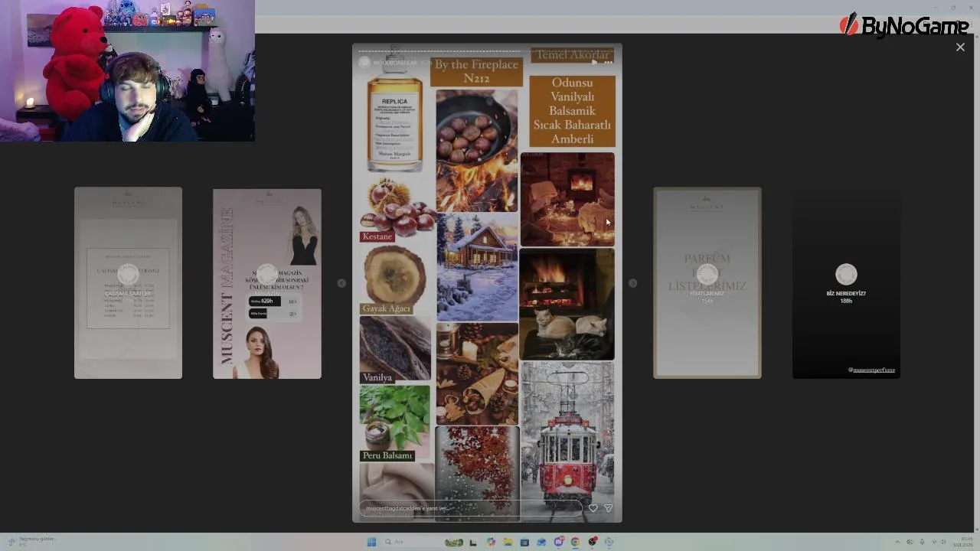Go to the previous story with left arrow

[x=341, y=283]
